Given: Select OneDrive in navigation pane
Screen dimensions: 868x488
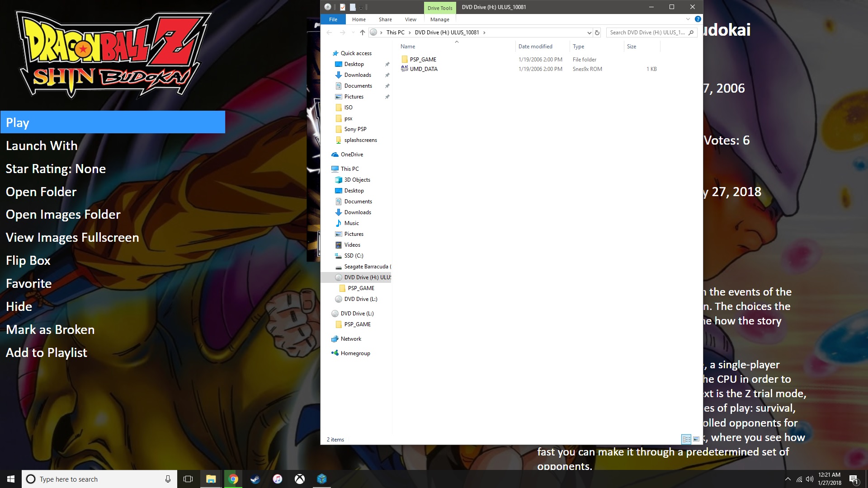Looking at the screenshot, I should coord(352,155).
